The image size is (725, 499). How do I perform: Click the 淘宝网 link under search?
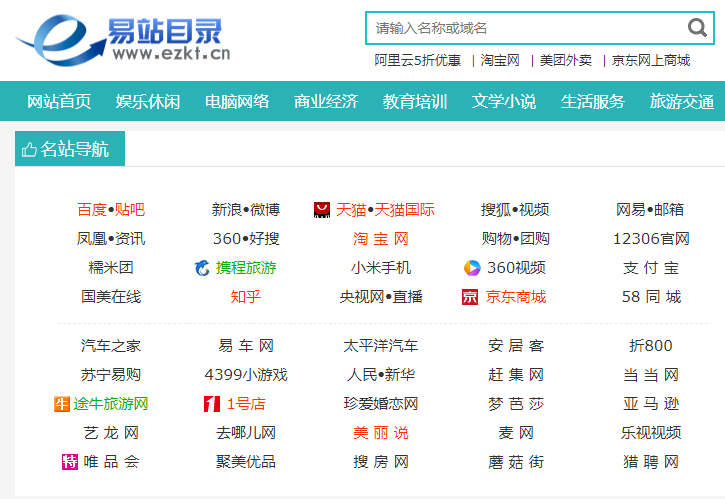click(500, 61)
